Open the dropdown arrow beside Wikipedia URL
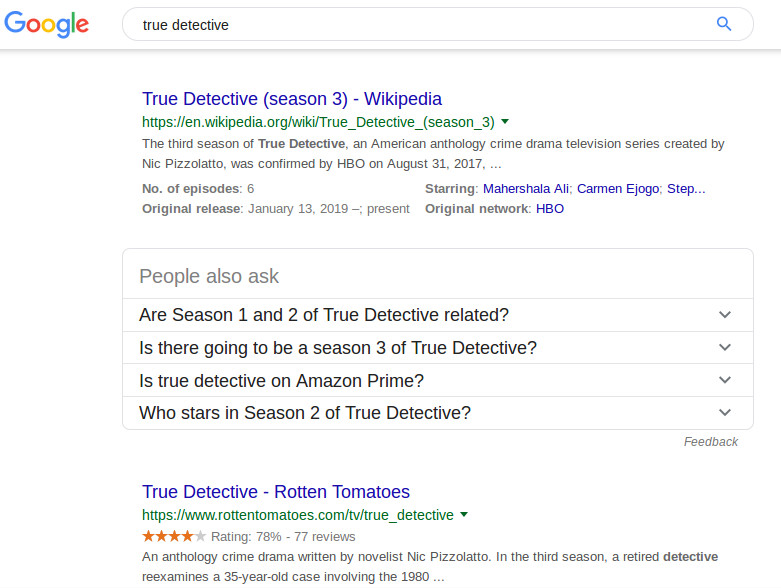This screenshot has height=588, width=781. coord(505,121)
